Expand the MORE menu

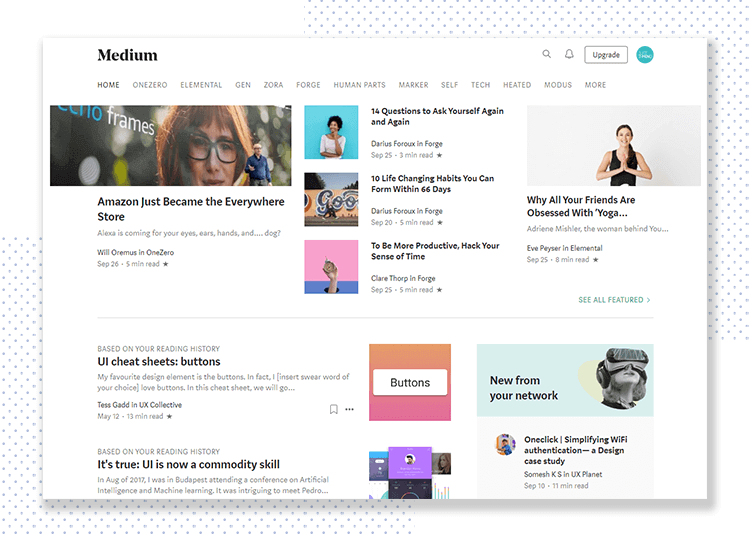tap(595, 85)
